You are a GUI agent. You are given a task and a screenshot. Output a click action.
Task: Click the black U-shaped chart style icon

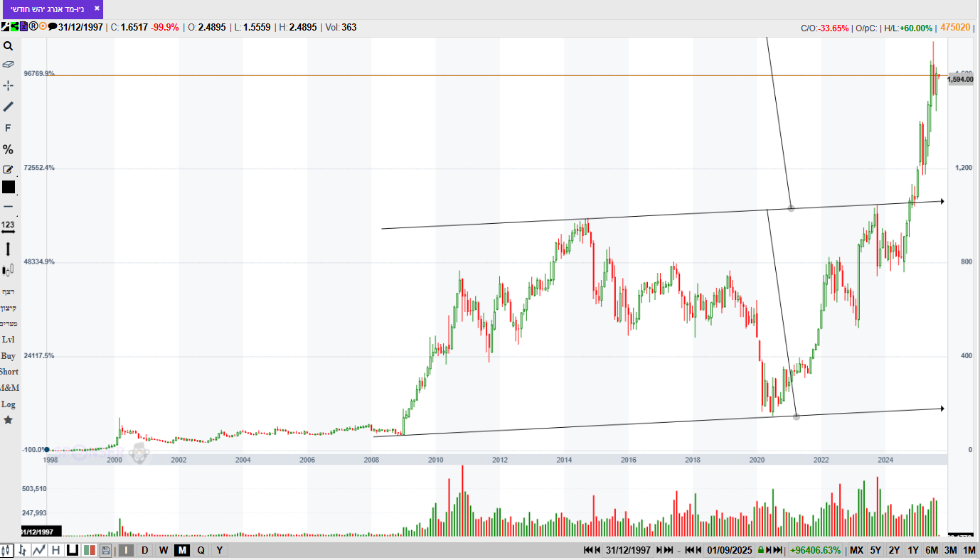click(72, 550)
